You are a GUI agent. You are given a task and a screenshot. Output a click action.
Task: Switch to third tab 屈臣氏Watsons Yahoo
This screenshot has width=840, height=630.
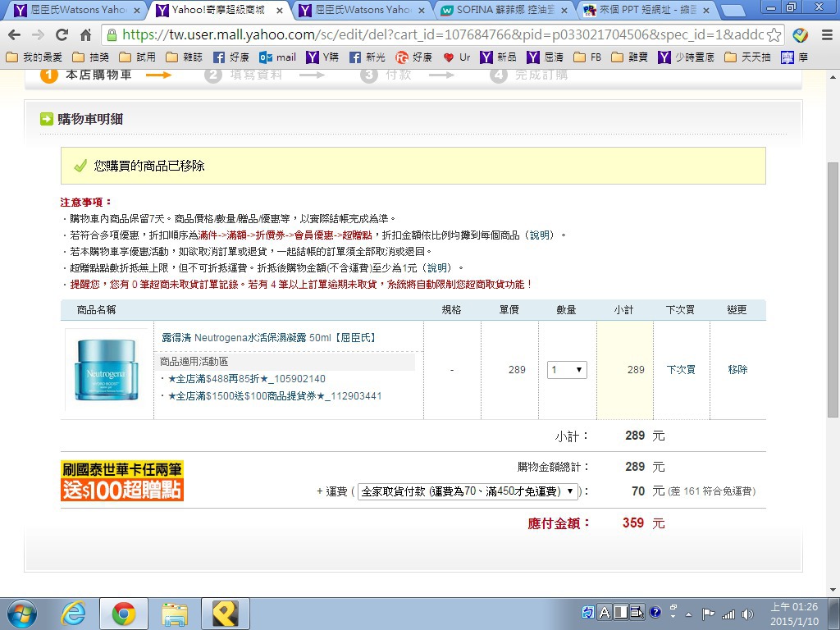pyautogui.click(x=360, y=10)
